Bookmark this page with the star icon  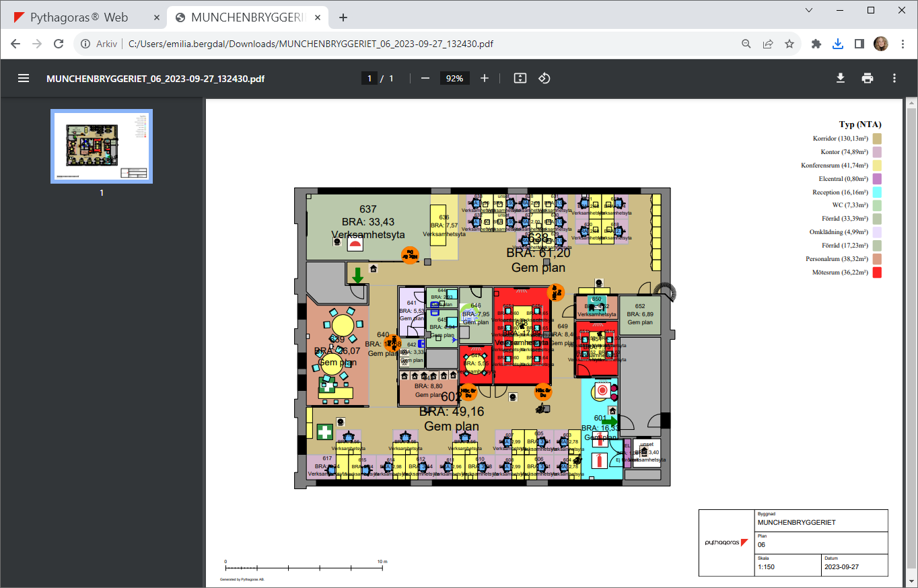point(789,44)
